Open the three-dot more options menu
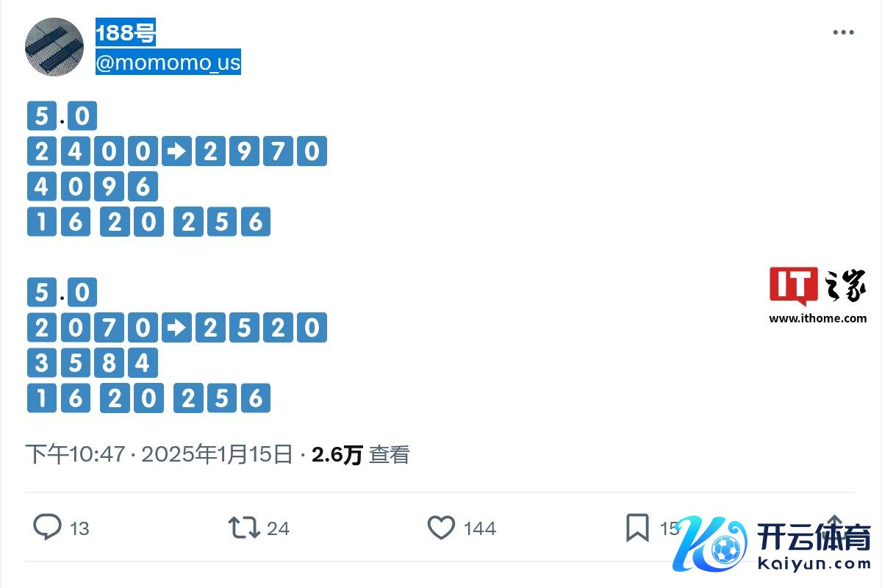Viewport: 882px width, 588px height. [x=843, y=32]
